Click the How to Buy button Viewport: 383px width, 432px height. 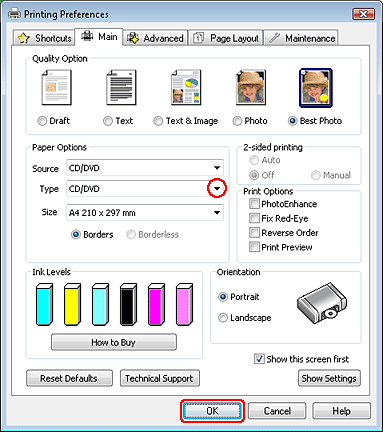[x=114, y=342]
